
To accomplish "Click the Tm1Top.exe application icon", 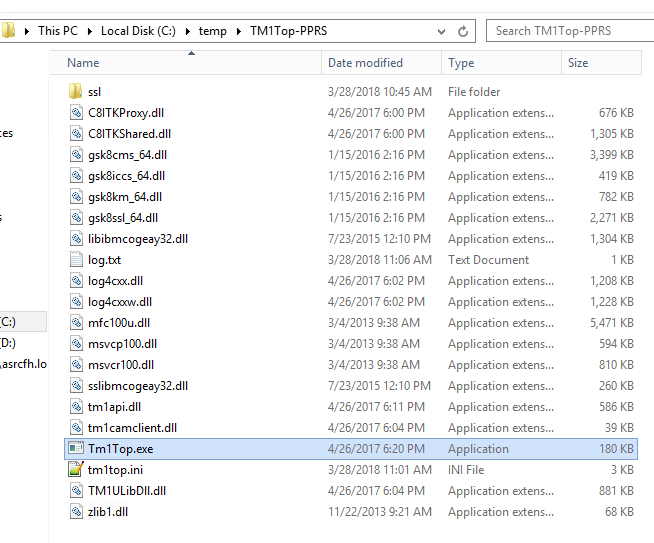I will pyautogui.click(x=76, y=448).
